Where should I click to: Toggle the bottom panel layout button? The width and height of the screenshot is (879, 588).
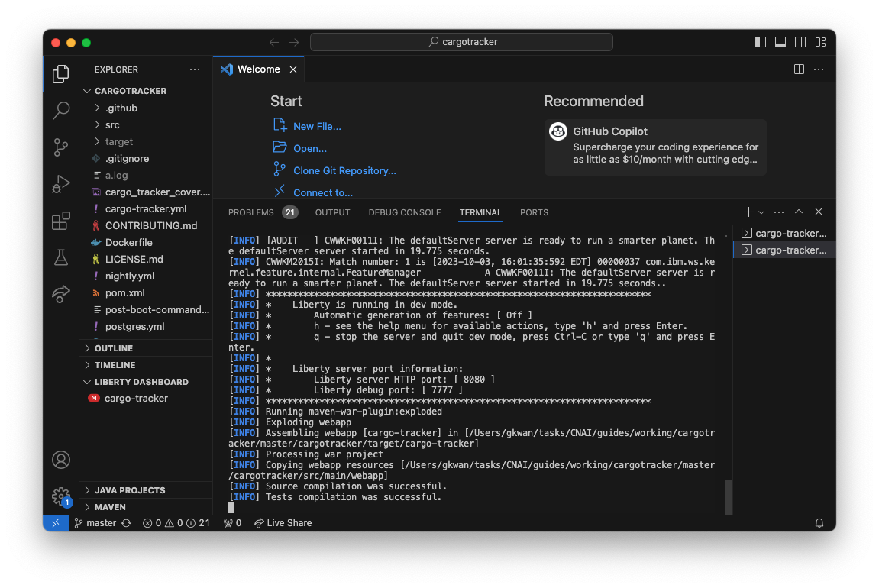pyautogui.click(x=780, y=42)
